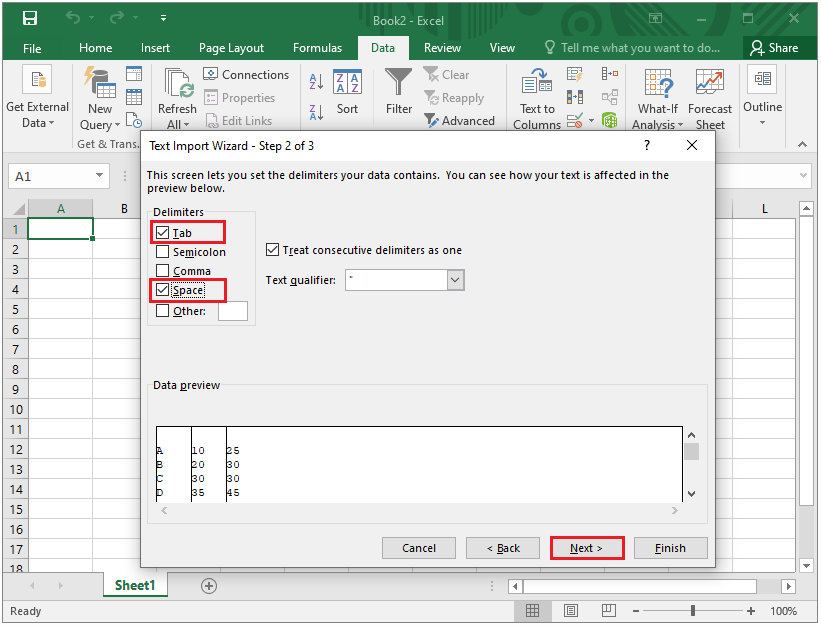
Task: Open the Text qualifier dropdown
Action: click(x=456, y=280)
